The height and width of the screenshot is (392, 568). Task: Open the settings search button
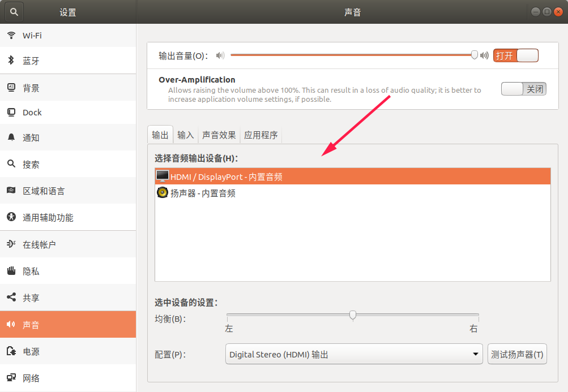[14, 12]
